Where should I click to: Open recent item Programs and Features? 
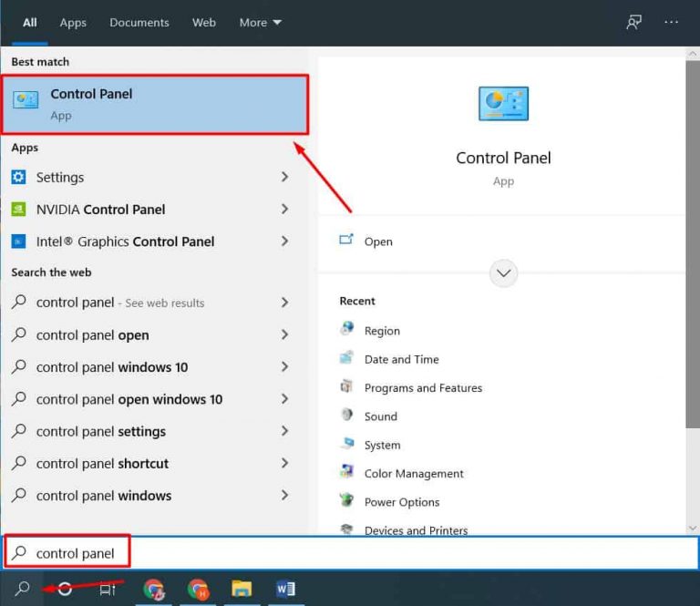click(423, 388)
